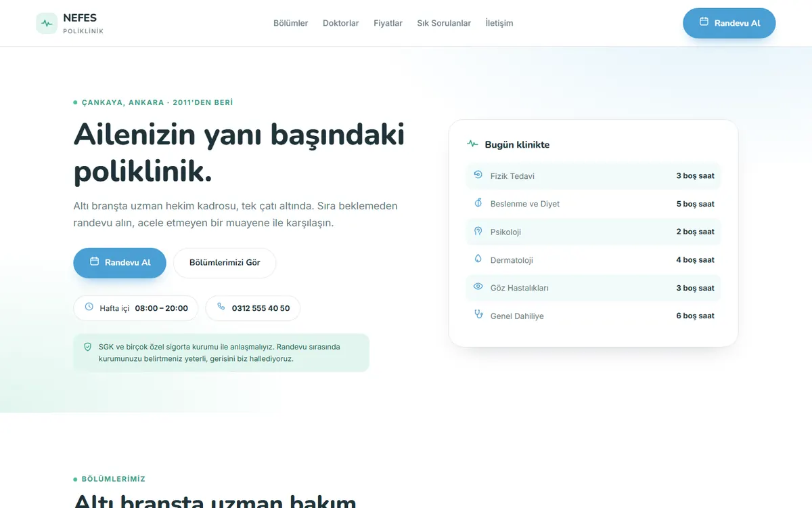Click the phone icon beside 0312 number
Viewport: 812px width, 508px height.
pos(221,307)
